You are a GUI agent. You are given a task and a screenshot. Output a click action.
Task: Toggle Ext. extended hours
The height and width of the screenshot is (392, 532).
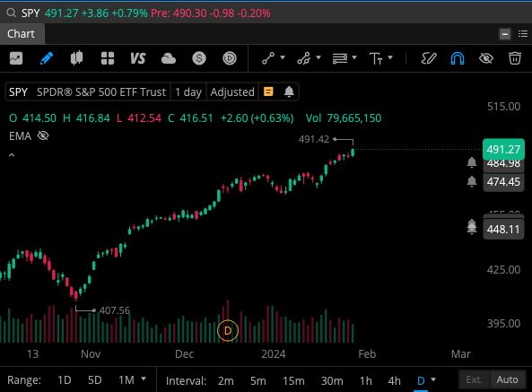[x=474, y=379]
